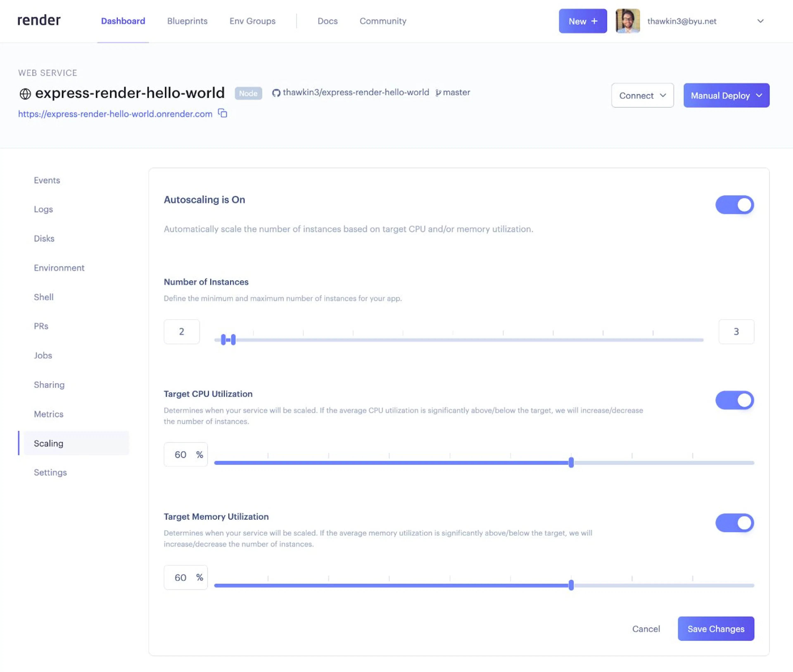Screen dimensions: 793x672
Task: Open Shell in the sidebar
Action: coord(43,297)
